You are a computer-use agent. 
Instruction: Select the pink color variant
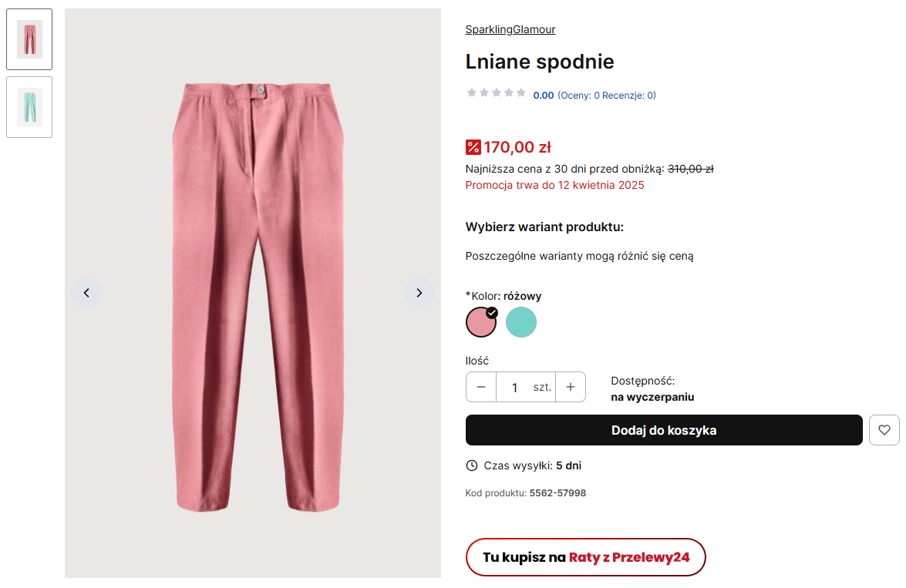tap(480, 322)
